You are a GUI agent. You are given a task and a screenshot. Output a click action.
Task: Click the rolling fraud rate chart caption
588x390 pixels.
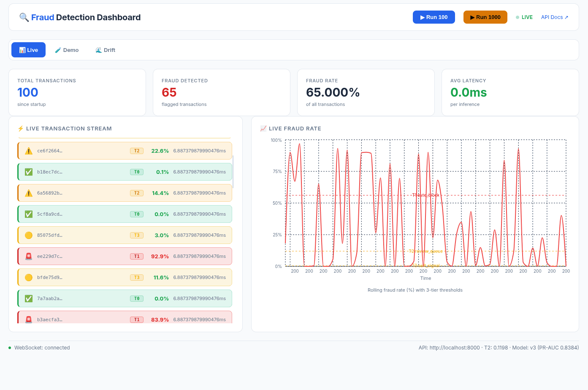coord(415,290)
